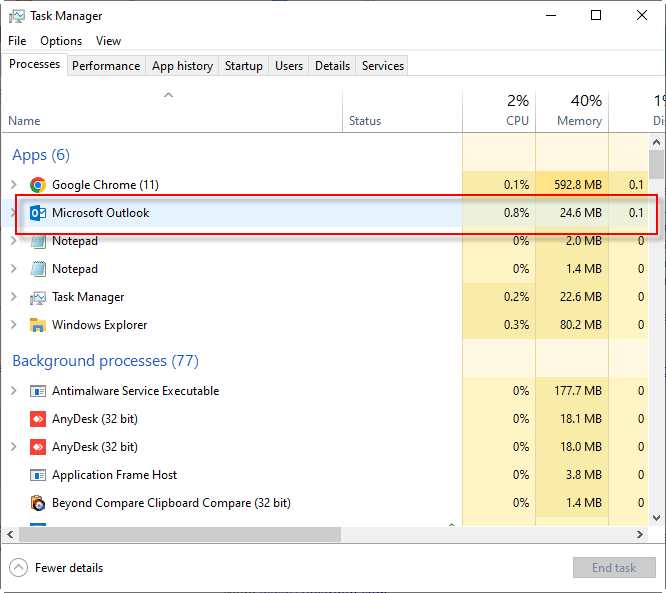Switch to the Users tab
Viewport: 666px width, 593px height.
click(289, 66)
